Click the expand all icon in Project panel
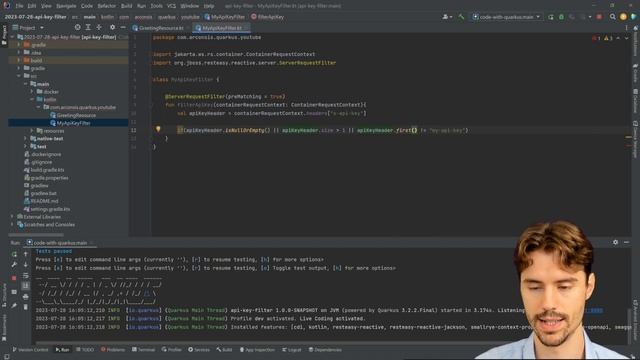 [x=88, y=27]
